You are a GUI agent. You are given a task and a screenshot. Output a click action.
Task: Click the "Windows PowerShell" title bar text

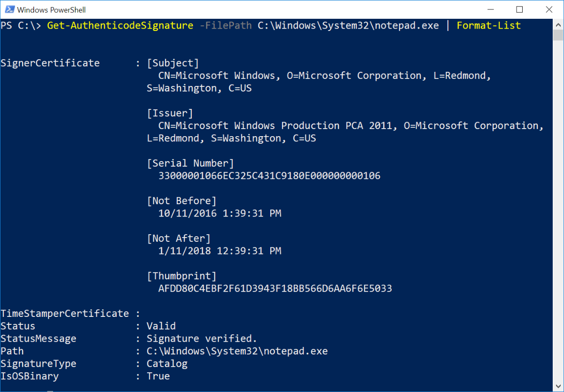(x=52, y=10)
